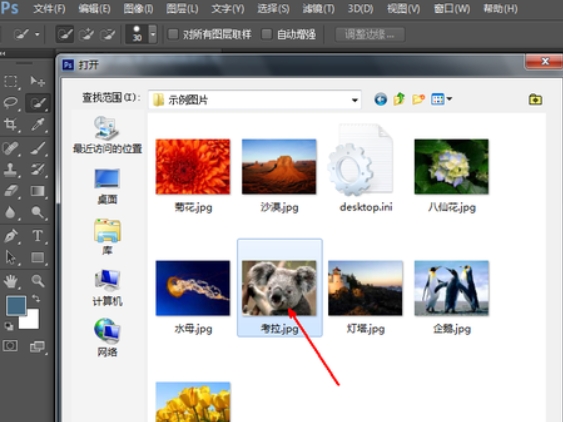563x422 pixels.
Task: Select the Move tool
Action: 37,82
